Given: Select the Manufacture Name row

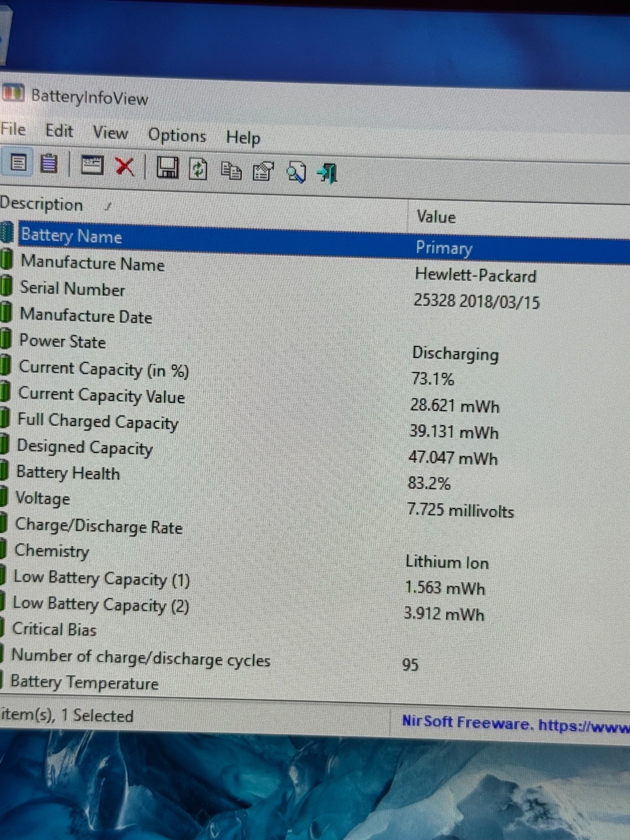Looking at the screenshot, I should tap(315, 268).
